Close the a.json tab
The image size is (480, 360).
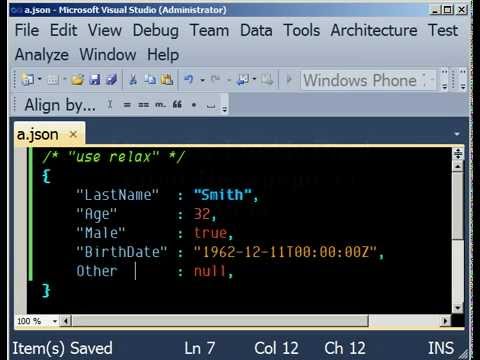[x=73, y=135]
